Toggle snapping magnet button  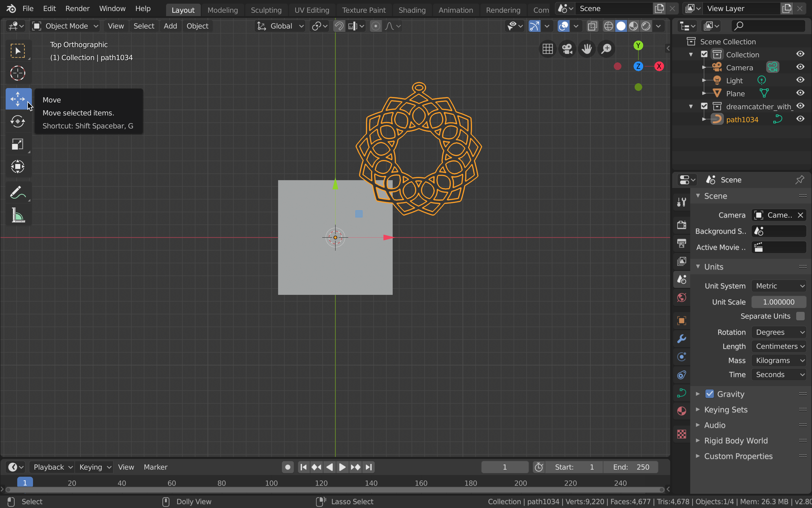point(339,26)
